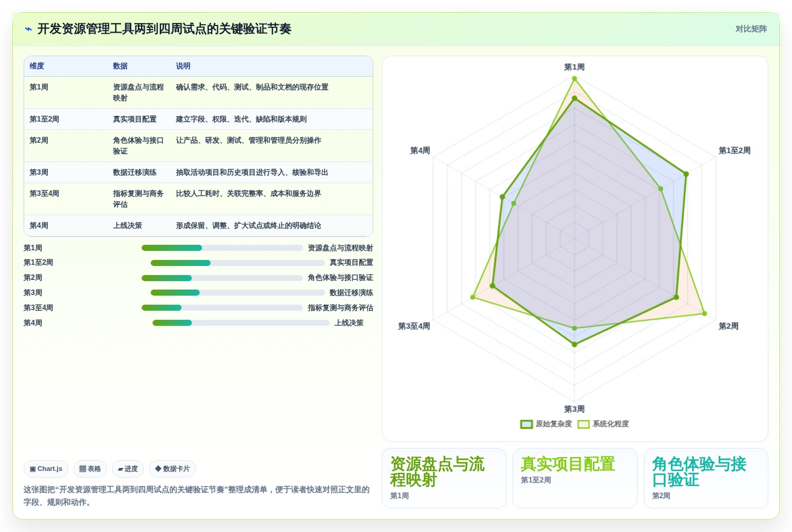
Task: Click the 数据迁移演练 progress label
Action: [x=351, y=293]
